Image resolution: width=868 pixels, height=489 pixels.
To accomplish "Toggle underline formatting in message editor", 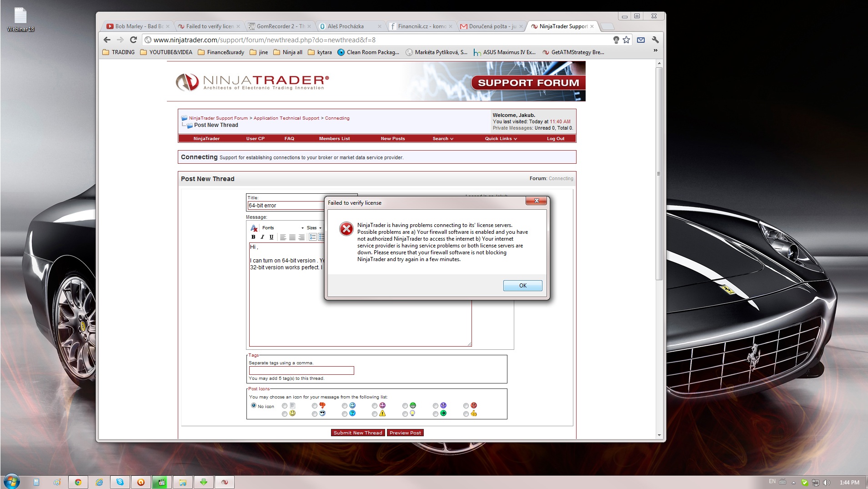I will (271, 237).
